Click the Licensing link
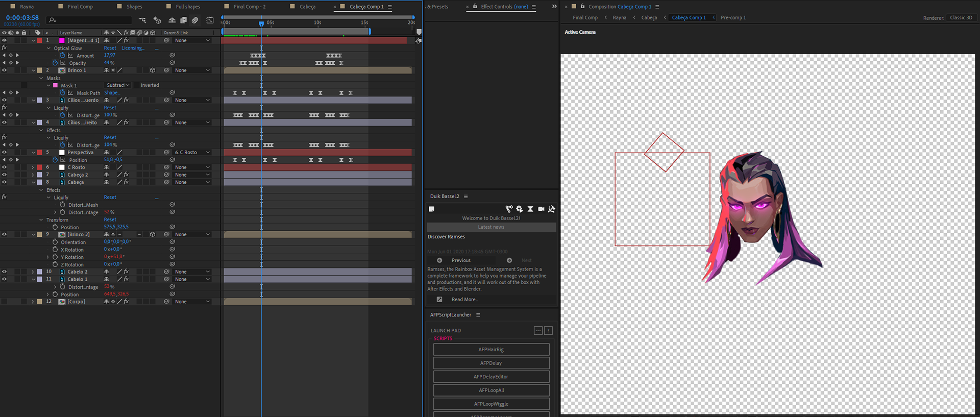This screenshot has height=417, width=980. [x=133, y=48]
